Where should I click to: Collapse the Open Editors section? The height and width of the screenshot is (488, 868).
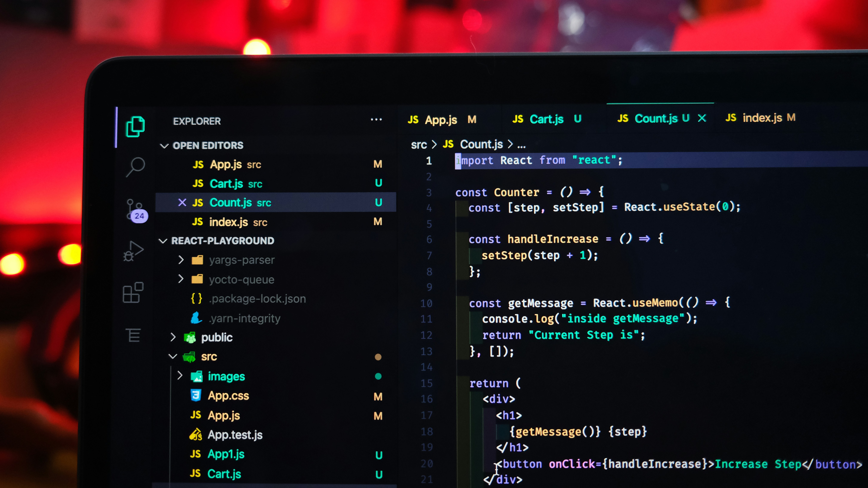pyautogui.click(x=164, y=146)
